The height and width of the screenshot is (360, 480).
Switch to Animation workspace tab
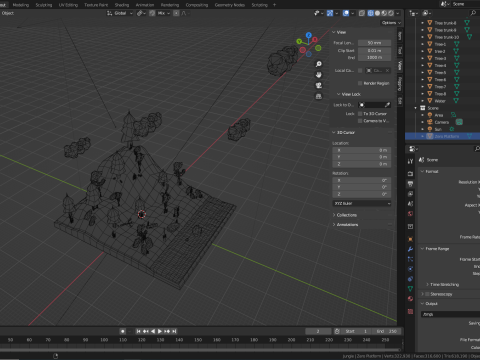[x=145, y=5]
